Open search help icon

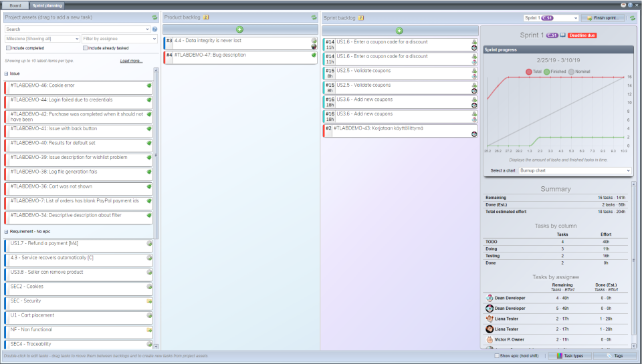(154, 29)
